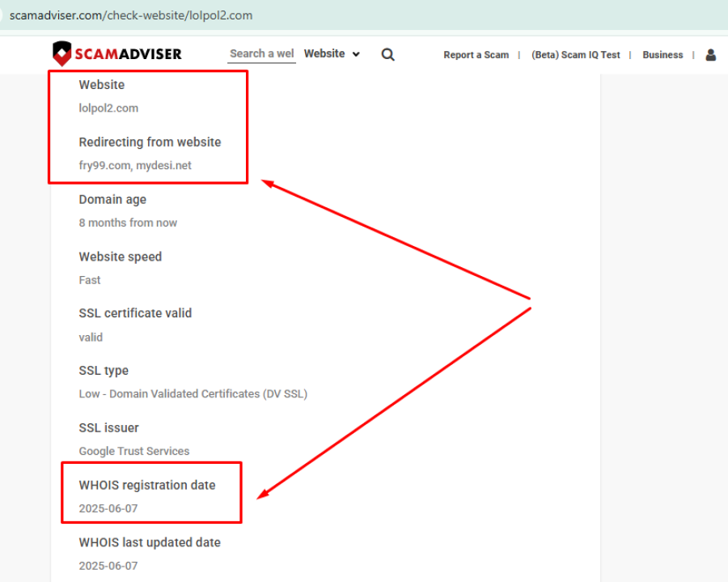Select the lowercase valid SSL status value
The width and height of the screenshot is (728, 582).
point(91,338)
